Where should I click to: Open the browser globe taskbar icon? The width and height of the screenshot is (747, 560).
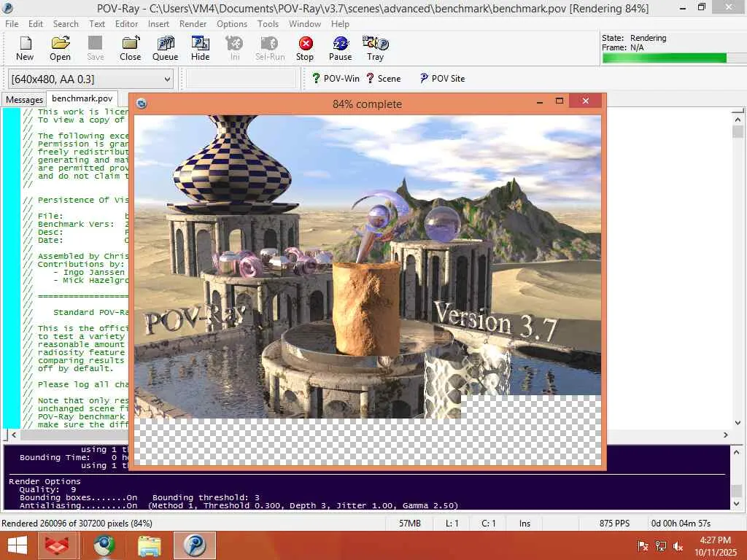104,545
